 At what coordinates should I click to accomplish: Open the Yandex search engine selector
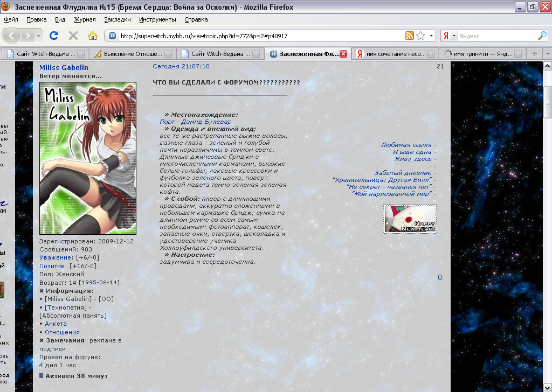pos(449,36)
